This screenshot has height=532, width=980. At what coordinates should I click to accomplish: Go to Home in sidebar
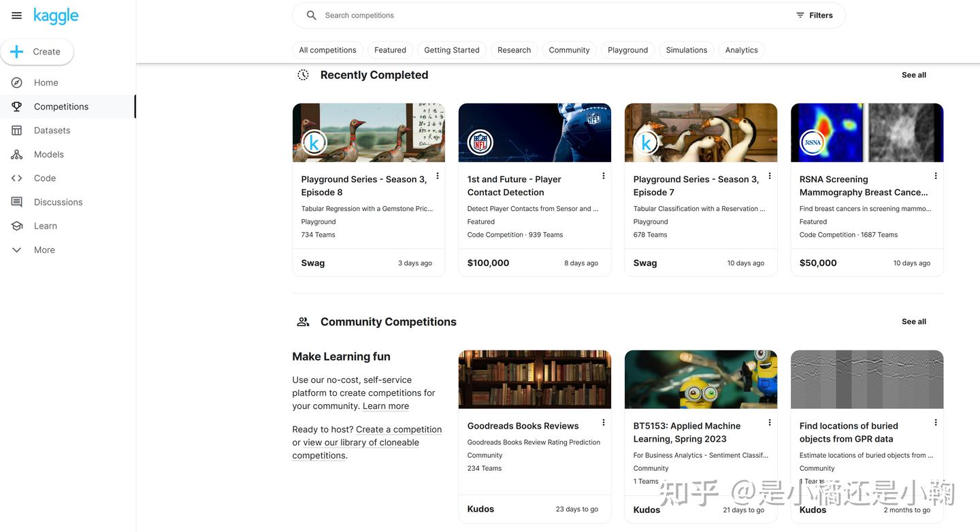click(x=67, y=82)
